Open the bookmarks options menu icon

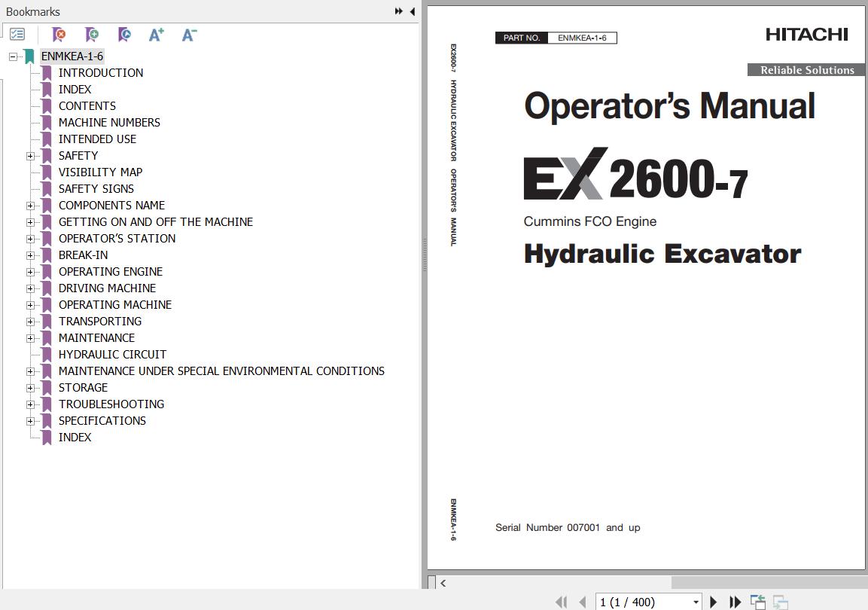(17, 35)
